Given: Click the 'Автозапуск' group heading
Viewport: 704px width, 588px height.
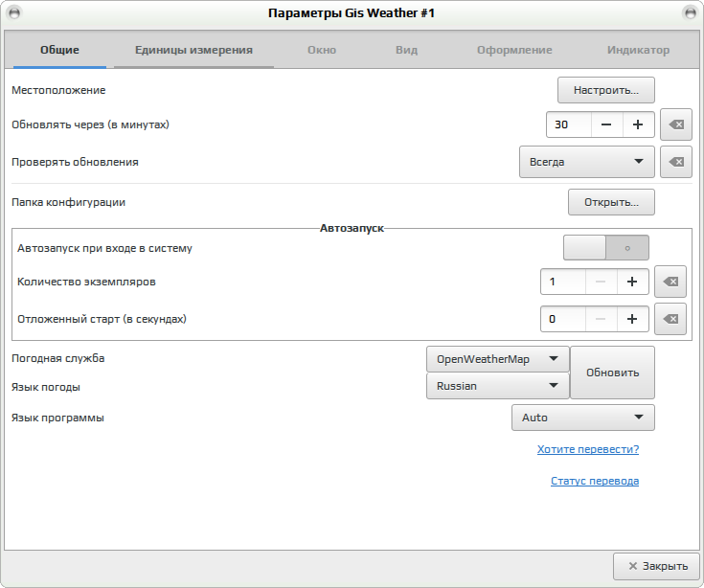Looking at the screenshot, I should [352, 228].
